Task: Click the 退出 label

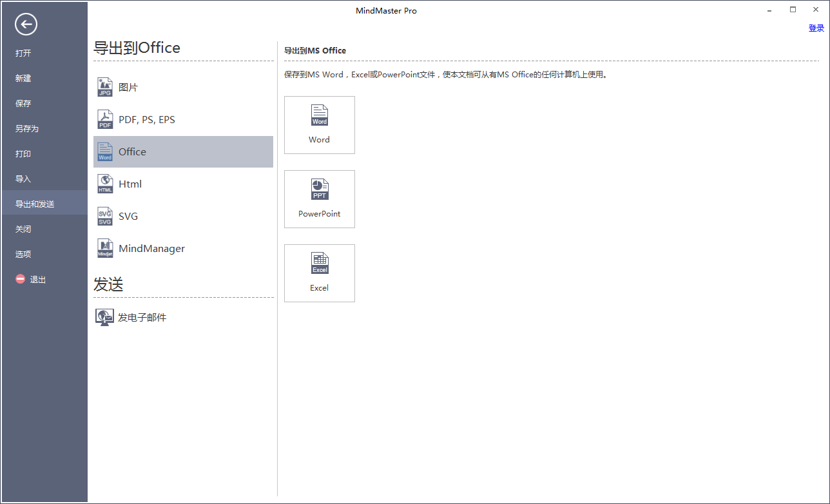Action: coord(38,280)
